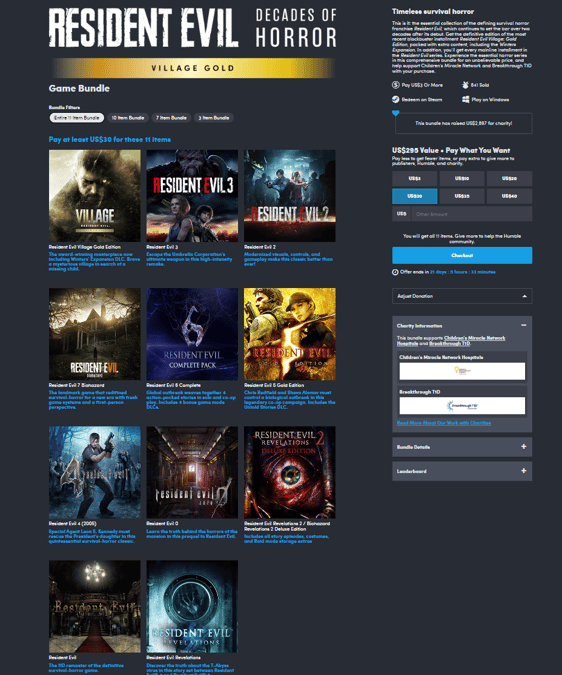Viewport: 562px width, 675px height.
Task: Open the Resident Evil 7 Biohazard cover
Action: click(95, 334)
